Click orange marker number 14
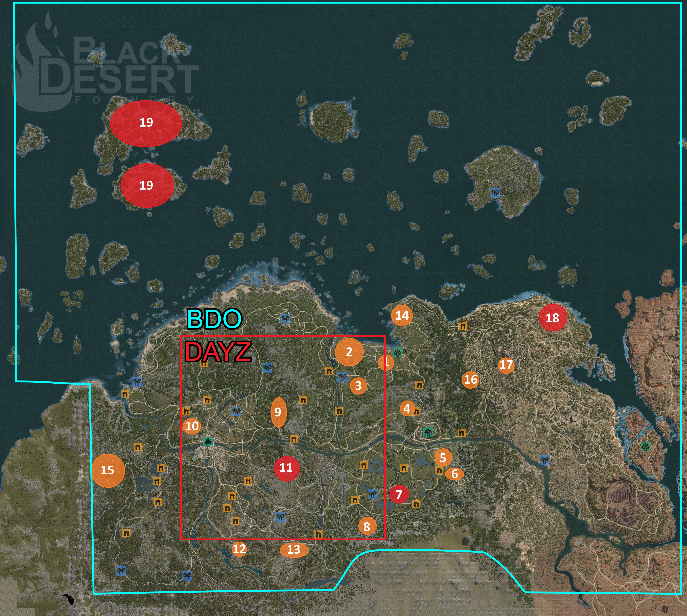This screenshot has height=616, width=687. pyautogui.click(x=402, y=316)
